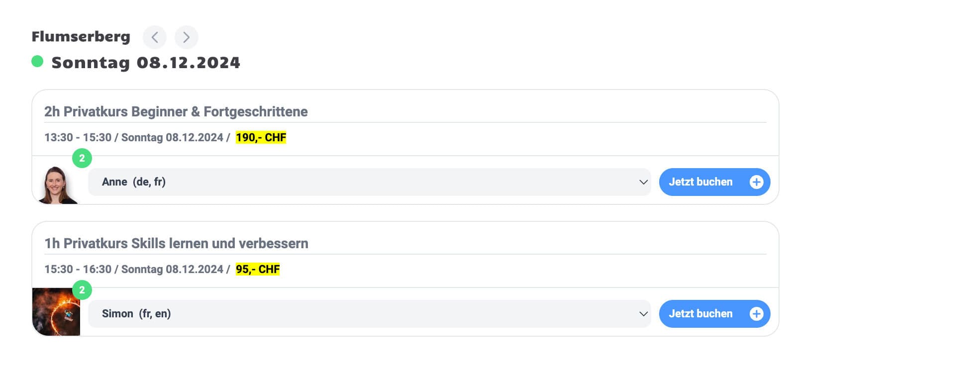980x376 pixels.
Task: Click green badge 2 above Anne's photo
Action: click(82, 158)
